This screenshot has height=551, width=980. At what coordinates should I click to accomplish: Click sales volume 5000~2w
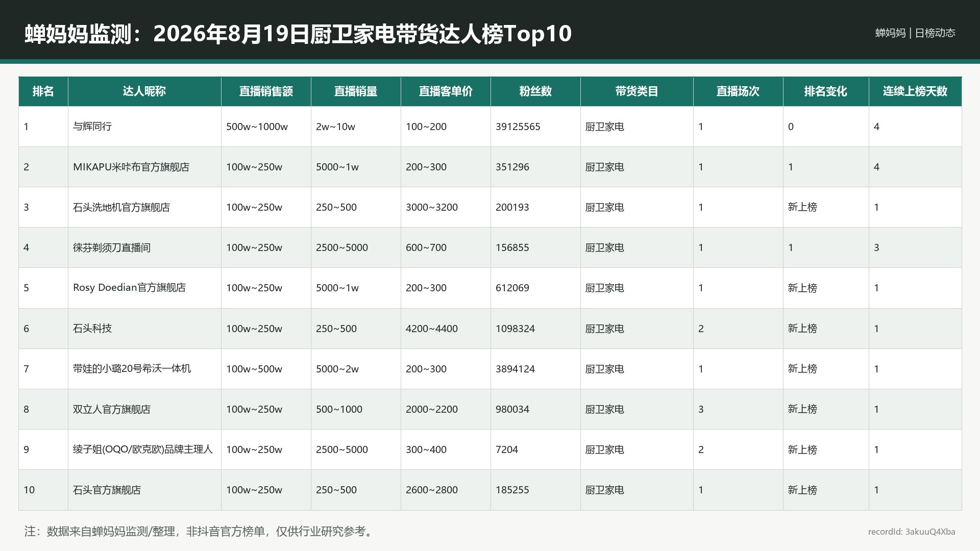[337, 369]
